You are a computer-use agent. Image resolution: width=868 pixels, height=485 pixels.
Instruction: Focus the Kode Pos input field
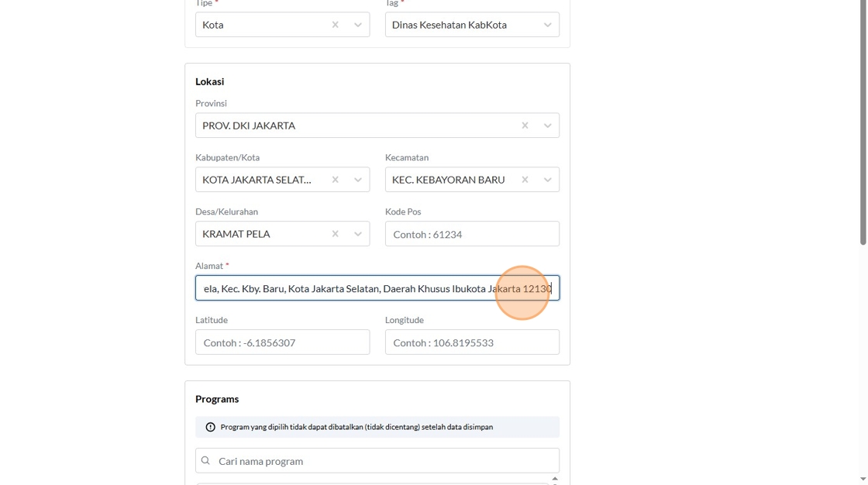[472, 234]
